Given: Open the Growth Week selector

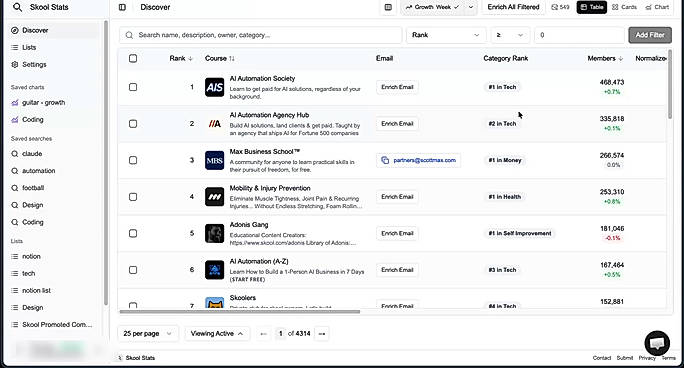Looking at the screenshot, I should 433,7.
